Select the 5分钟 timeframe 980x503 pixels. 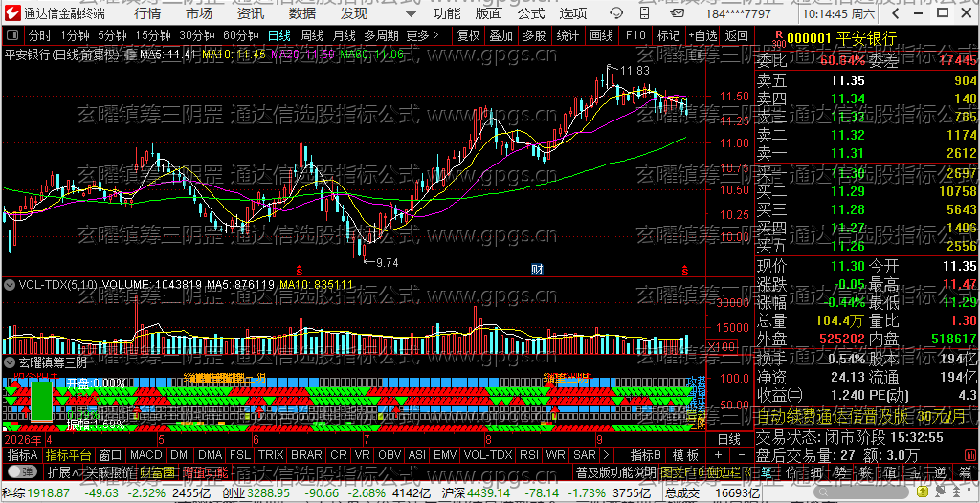112,35
